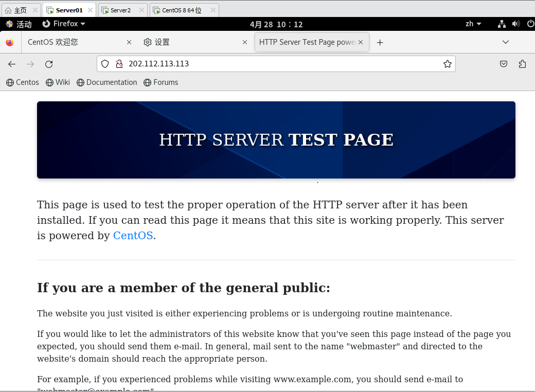
Task: Click the text "undergoing routine maintenance"
Action: 382,313
